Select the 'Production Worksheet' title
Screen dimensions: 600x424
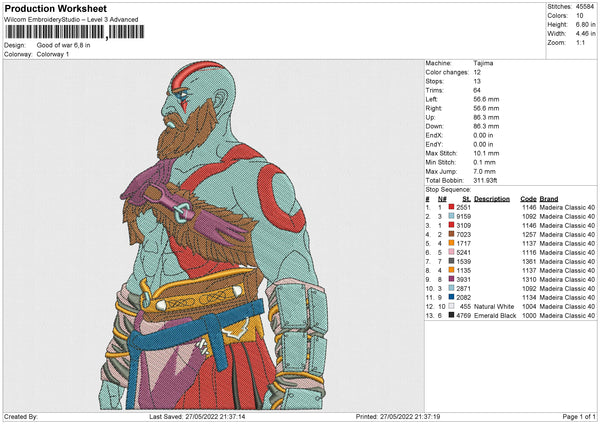pyautogui.click(x=55, y=8)
